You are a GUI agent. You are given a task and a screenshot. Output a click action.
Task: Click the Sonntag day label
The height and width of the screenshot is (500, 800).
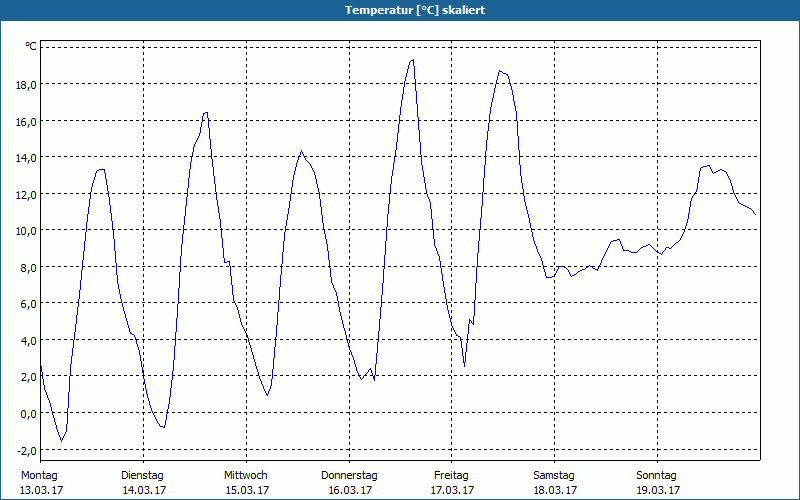point(657,476)
